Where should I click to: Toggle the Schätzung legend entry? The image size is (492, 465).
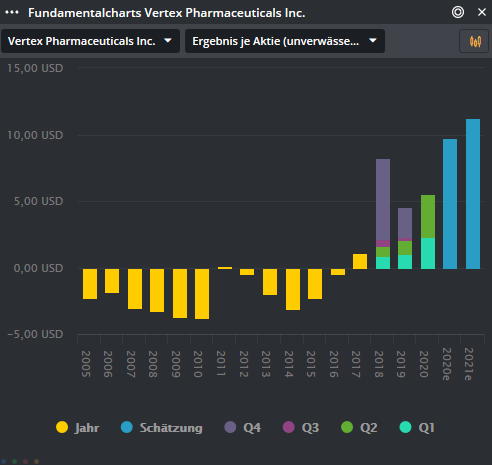(x=161, y=427)
